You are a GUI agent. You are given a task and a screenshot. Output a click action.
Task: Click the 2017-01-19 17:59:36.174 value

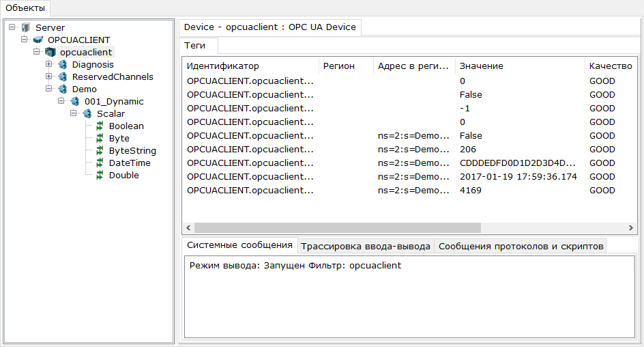click(518, 177)
